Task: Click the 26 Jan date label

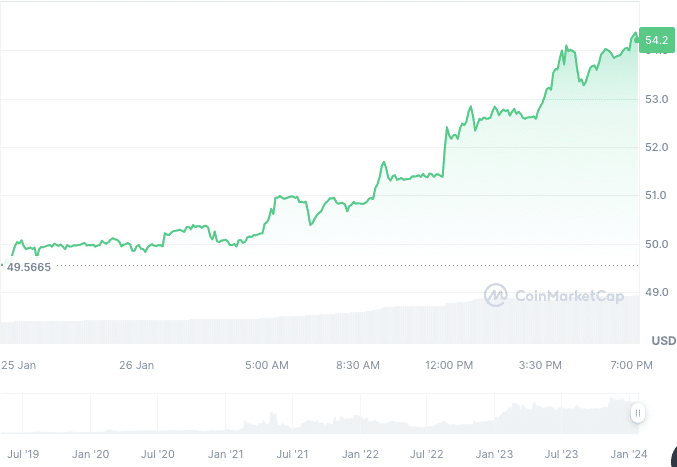Action: [136, 365]
